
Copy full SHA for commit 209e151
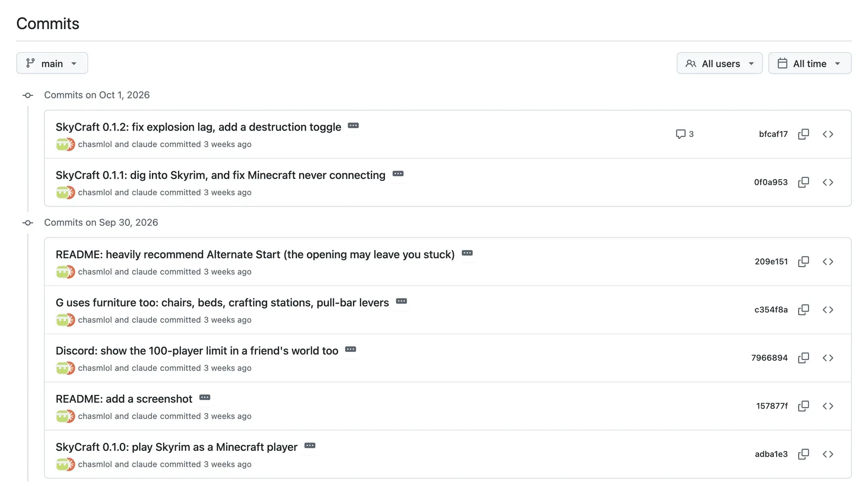click(x=803, y=262)
